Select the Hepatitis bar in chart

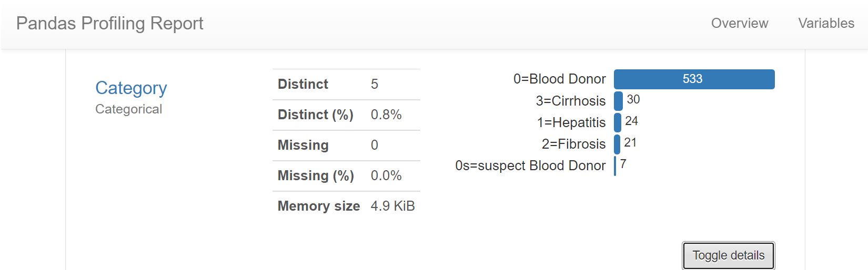(618, 122)
